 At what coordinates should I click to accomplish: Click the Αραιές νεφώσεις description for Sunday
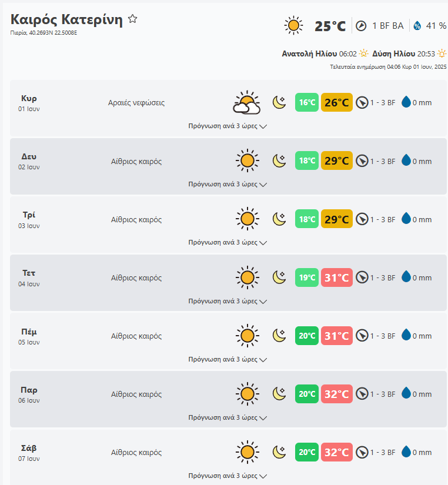pos(136,103)
